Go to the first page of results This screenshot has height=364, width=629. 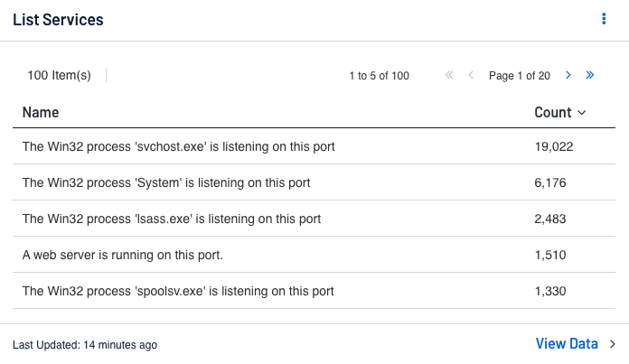449,76
